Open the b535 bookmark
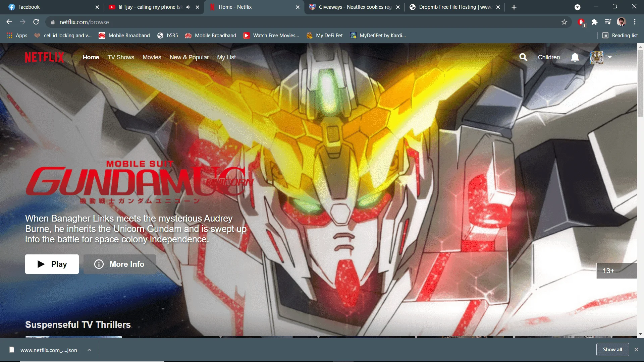This screenshot has width=644, height=362. coord(168,36)
